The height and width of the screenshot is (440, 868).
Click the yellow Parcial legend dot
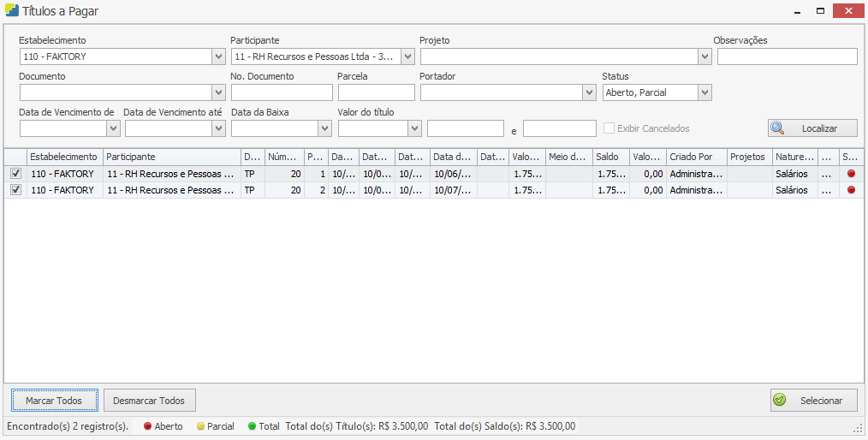coord(200,426)
